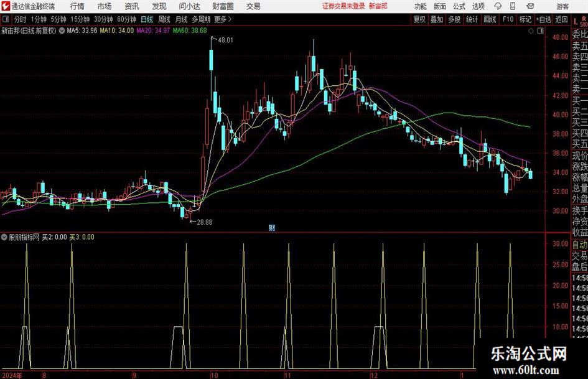Click MA5: 33.96 indicator label
Image resolution: width=588 pixels, height=379 pixels.
click(82, 30)
